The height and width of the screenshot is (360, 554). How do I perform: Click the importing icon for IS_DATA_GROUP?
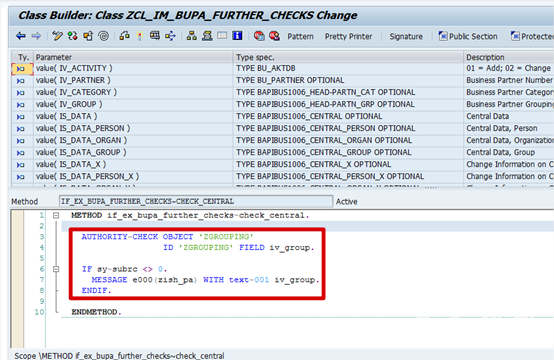[21, 153]
